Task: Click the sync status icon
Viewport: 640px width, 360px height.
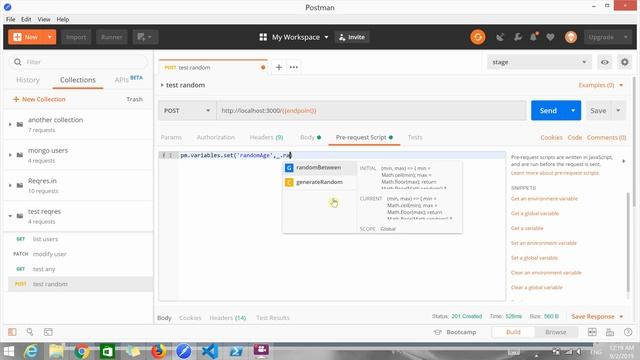Action: [x=478, y=37]
